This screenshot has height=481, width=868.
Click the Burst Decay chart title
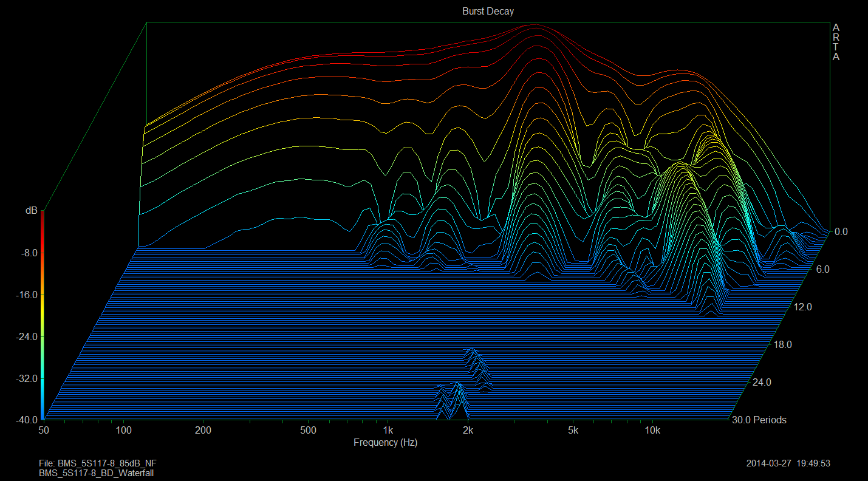point(488,12)
